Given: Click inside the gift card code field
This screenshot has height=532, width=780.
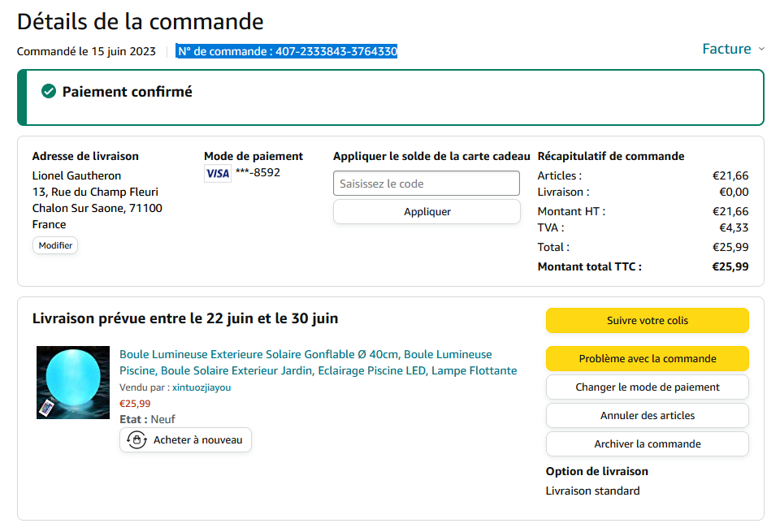Looking at the screenshot, I should pos(426,184).
